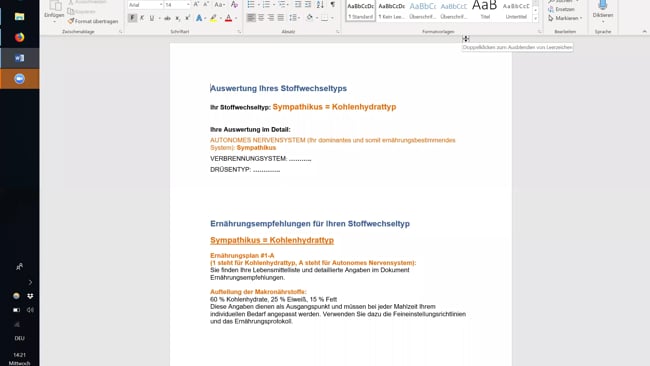
Task: Show hidden system tray icons
Action: [x=30, y=282]
